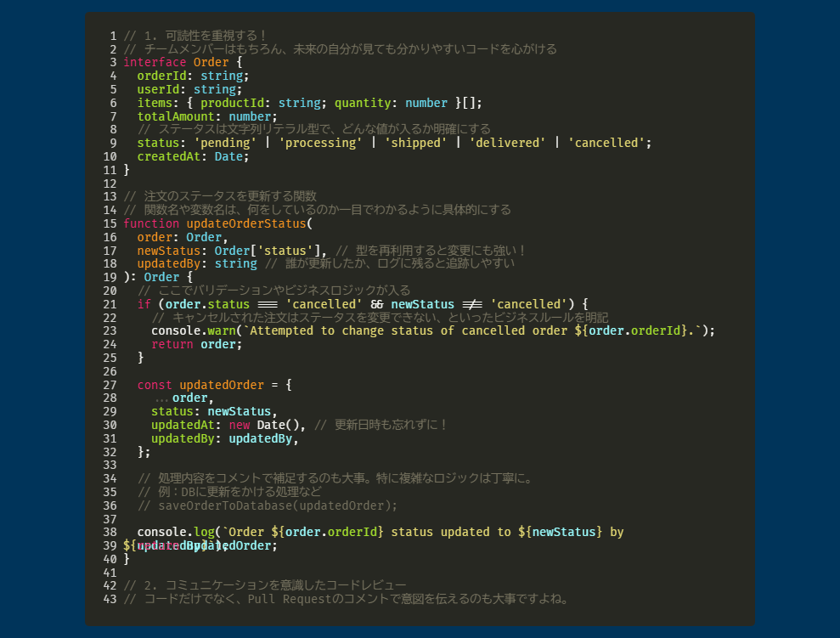Click line number 3 in the gutter

point(113,62)
